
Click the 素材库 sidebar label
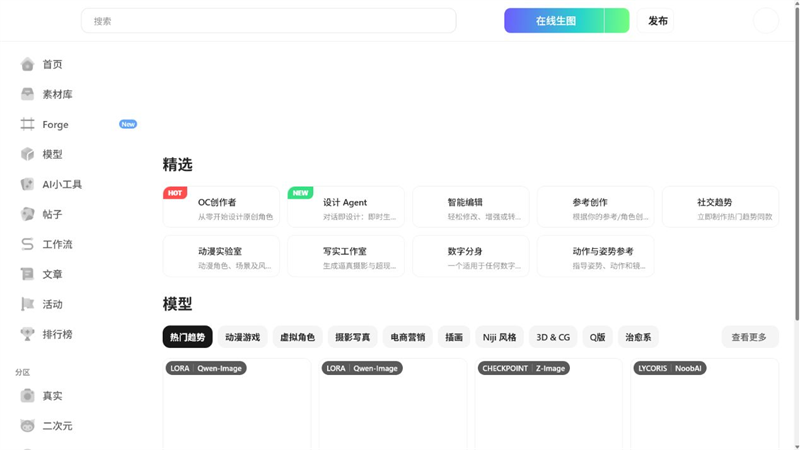click(x=57, y=94)
